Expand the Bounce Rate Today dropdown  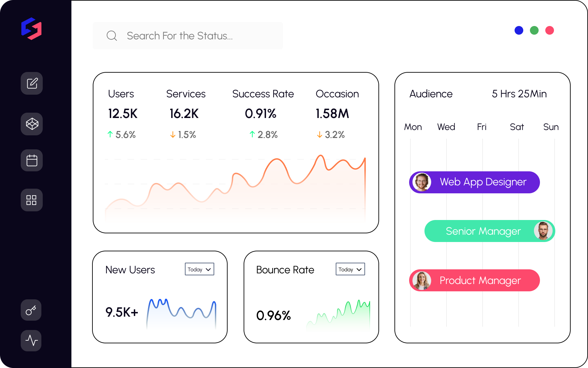click(x=350, y=269)
